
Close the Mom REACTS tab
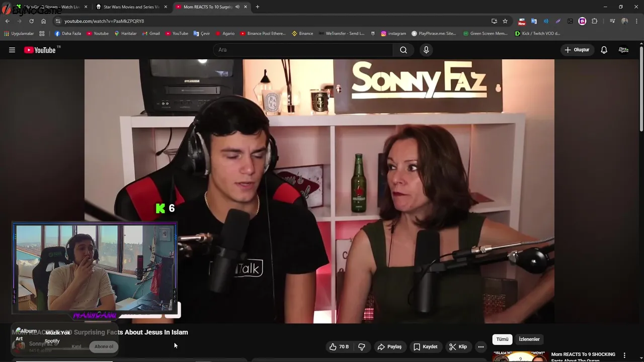tap(246, 7)
